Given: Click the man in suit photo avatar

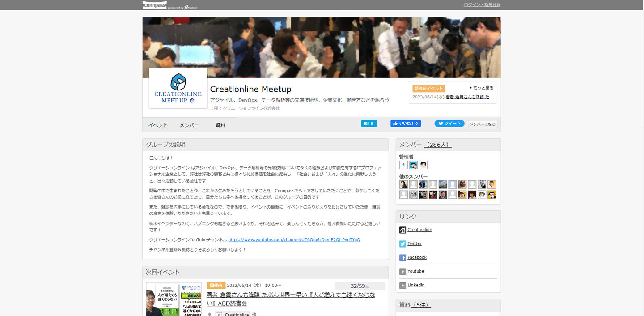Looking at the screenshot, I should (443, 195).
